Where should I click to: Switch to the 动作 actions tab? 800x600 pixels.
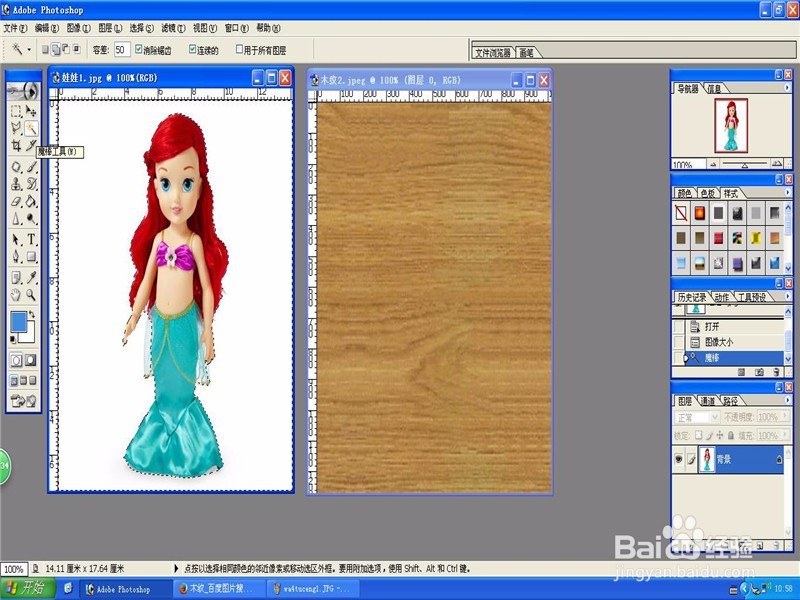click(x=721, y=297)
